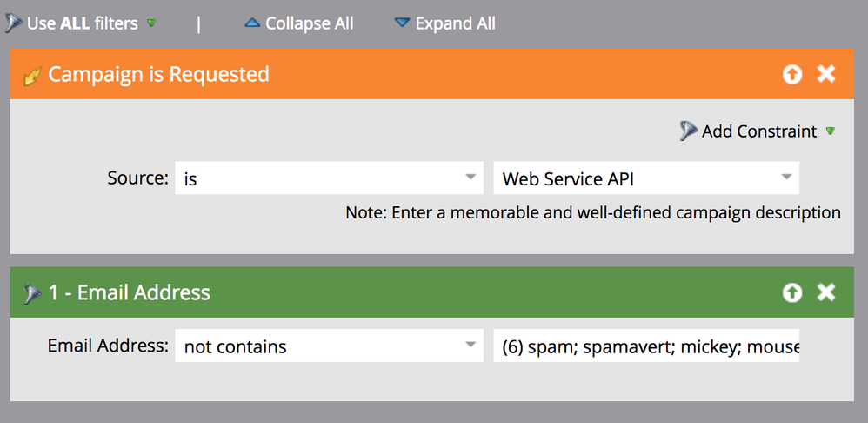Open the Source operator 'is' dropdown
868x423 pixels.
(x=329, y=178)
